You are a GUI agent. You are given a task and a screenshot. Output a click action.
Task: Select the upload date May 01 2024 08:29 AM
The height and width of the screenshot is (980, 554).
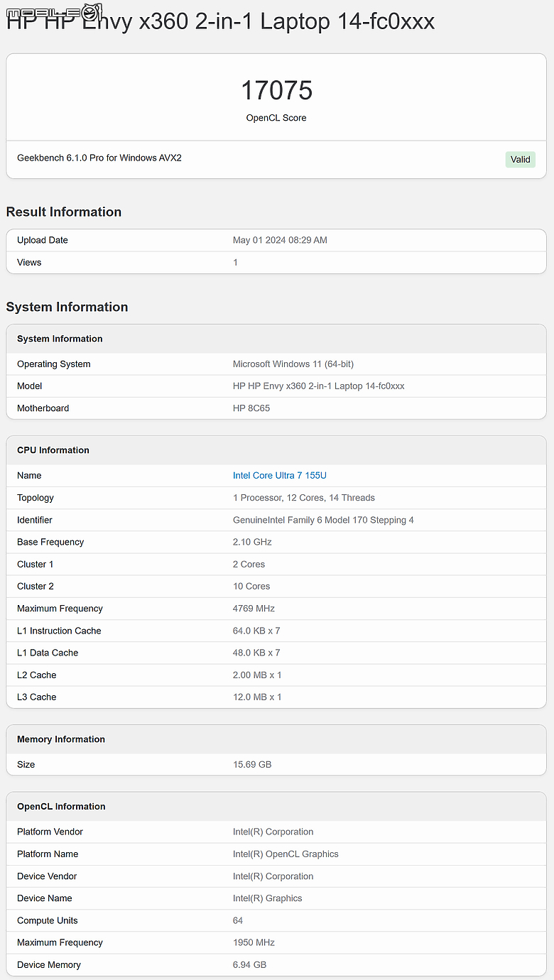tap(280, 240)
